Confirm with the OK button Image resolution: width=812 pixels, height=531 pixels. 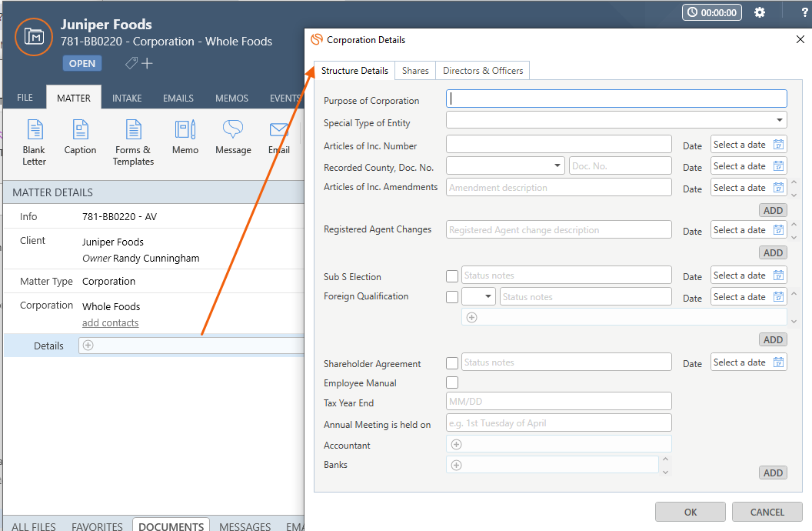click(691, 512)
